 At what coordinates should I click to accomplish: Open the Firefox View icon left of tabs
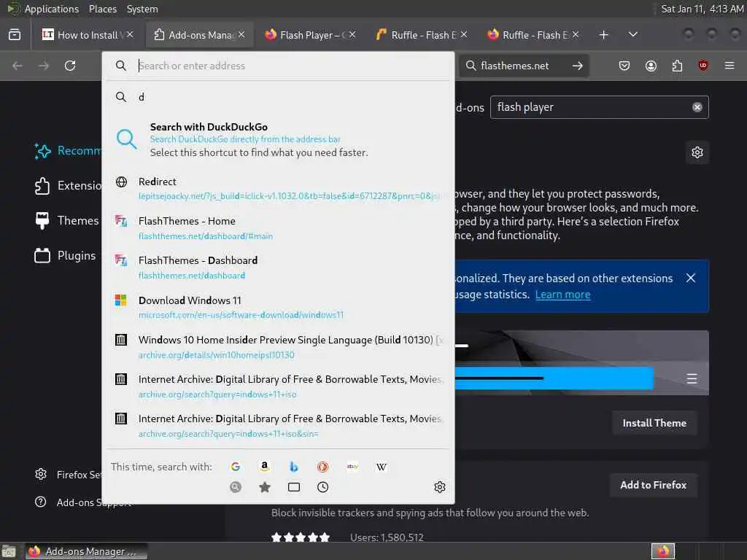(15, 35)
